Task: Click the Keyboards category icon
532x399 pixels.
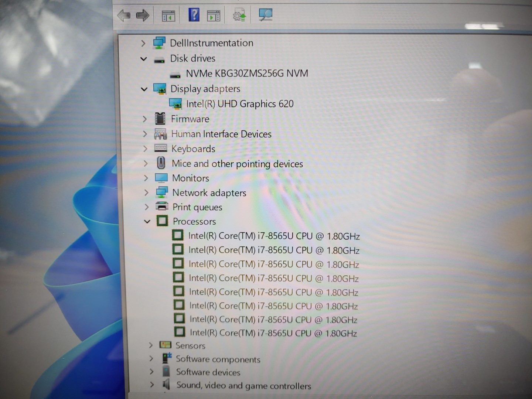Action: click(x=161, y=148)
